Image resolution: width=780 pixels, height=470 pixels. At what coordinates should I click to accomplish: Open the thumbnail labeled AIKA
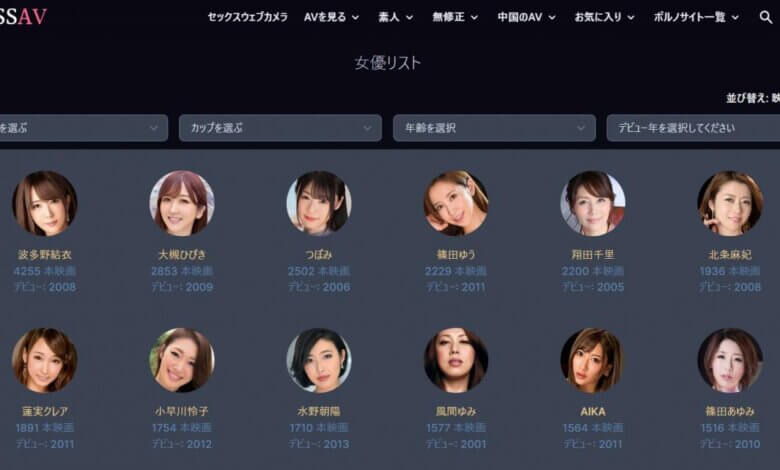(x=592, y=360)
